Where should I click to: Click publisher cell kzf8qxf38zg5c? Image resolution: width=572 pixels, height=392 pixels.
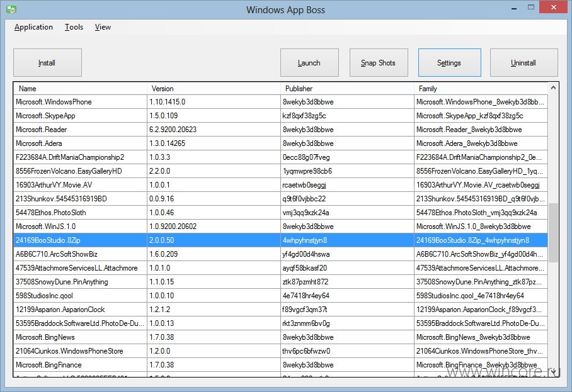point(347,116)
